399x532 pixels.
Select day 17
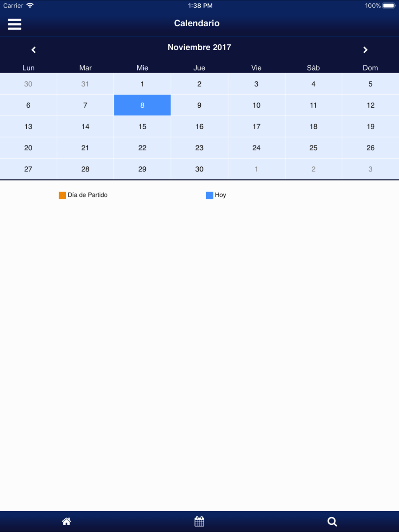click(x=257, y=126)
